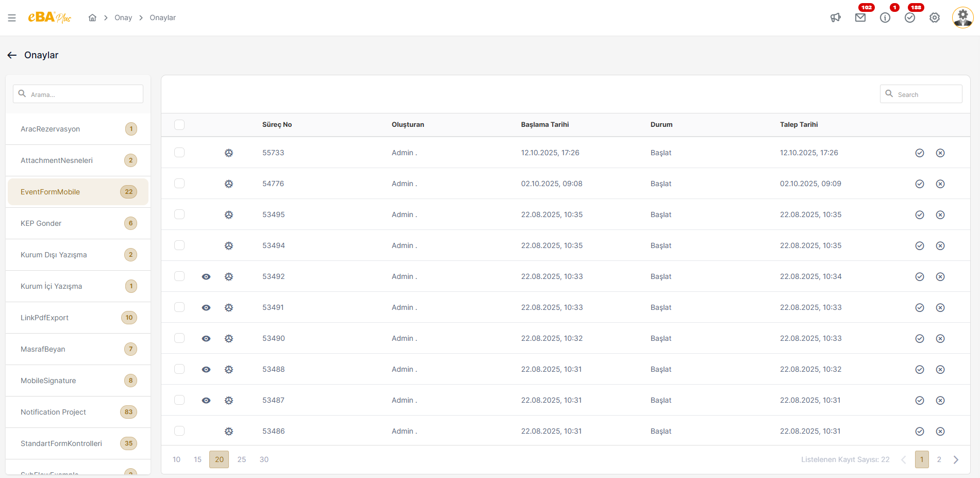980x478 pixels.
Task: Set page size to 30 rows
Action: [264, 459]
